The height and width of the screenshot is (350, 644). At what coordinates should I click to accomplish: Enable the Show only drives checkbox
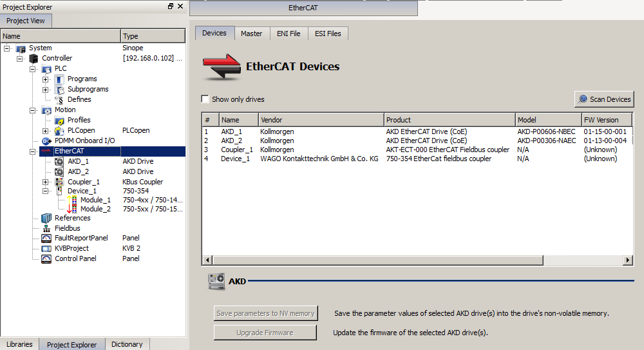(x=205, y=99)
